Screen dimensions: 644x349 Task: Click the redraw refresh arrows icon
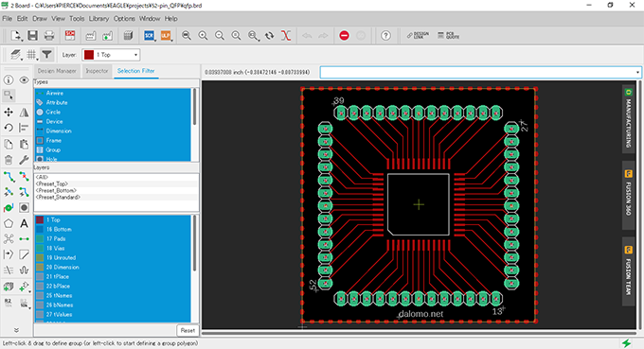click(x=269, y=36)
